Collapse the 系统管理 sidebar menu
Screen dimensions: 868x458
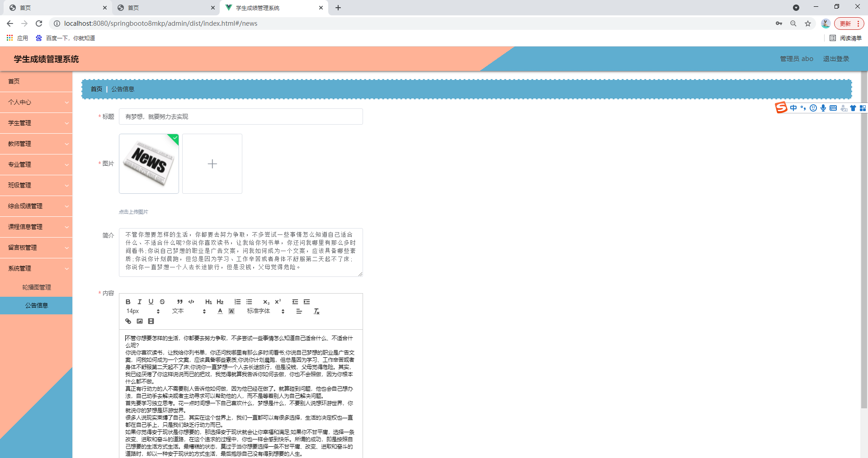pos(36,268)
